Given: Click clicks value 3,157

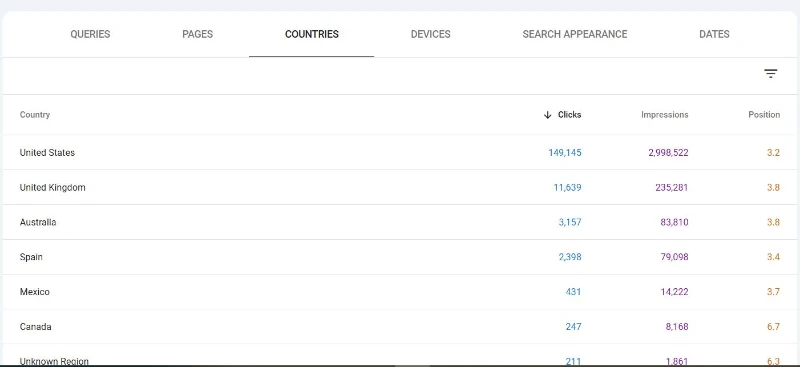Looking at the screenshot, I should point(570,222).
